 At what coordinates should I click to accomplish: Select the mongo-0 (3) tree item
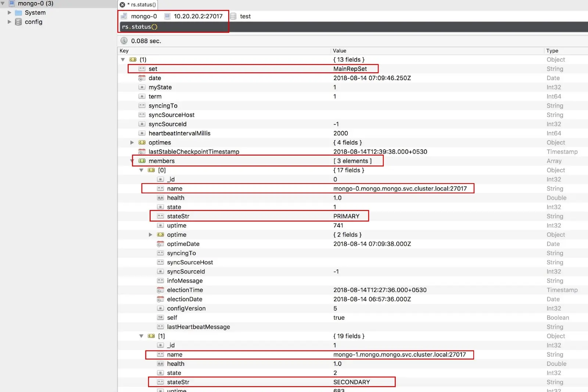(36, 3)
